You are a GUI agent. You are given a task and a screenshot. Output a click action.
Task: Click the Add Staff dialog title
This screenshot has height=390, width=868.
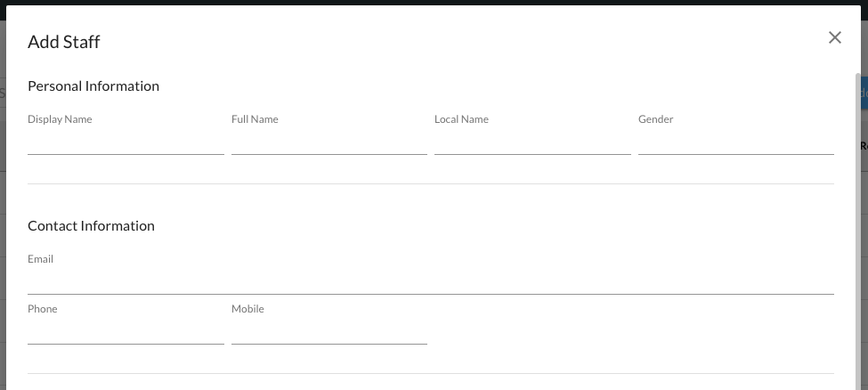pos(63,41)
